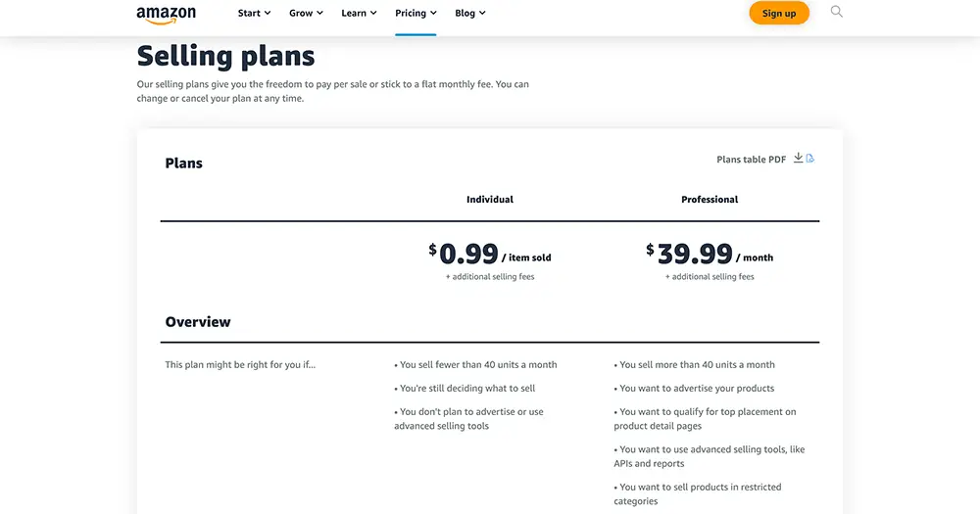This screenshot has height=514, width=980.
Task: Click the Overview section heading
Action: tap(198, 322)
